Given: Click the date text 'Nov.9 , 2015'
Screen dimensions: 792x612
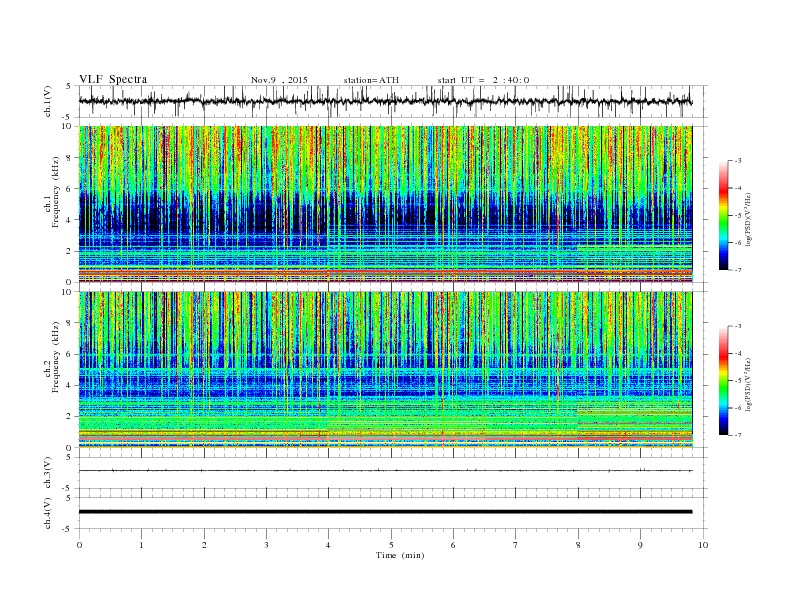Looking at the screenshot, I should [x=279, y=80].
